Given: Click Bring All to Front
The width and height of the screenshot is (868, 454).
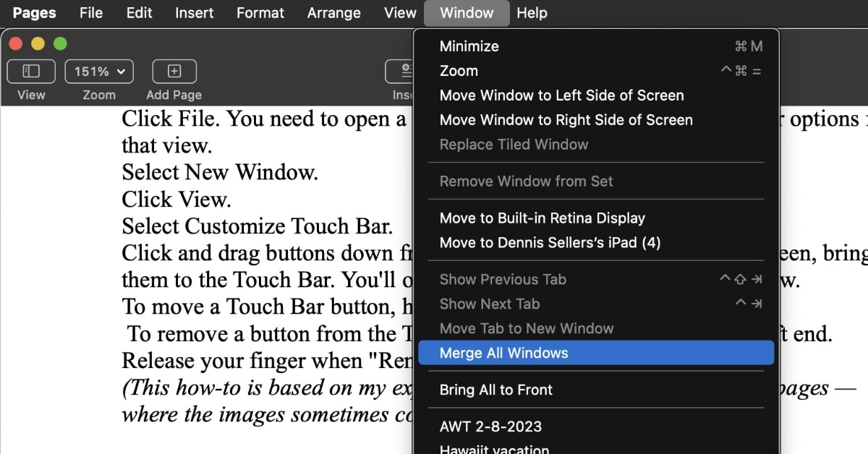Looking at the screenshot, I should (495, 390).
